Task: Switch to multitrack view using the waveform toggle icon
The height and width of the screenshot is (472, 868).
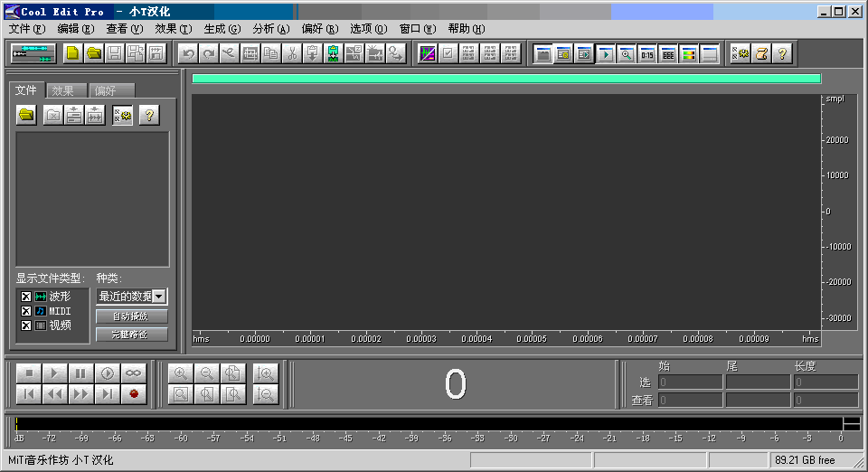Action: pyautogui.click(x=33, y=53)
